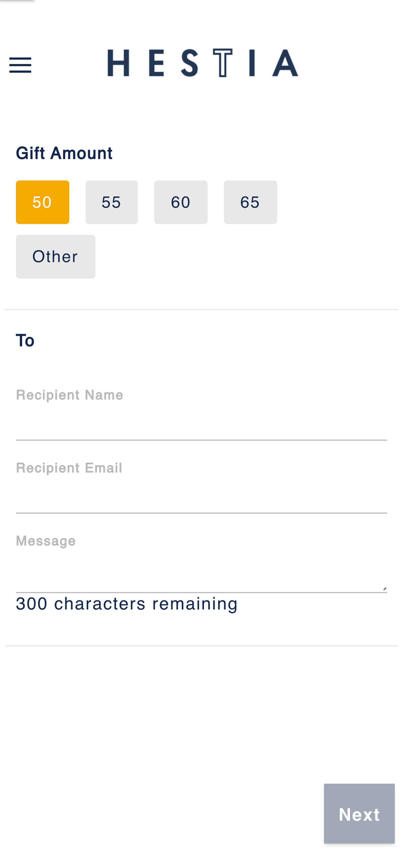Click the loading bar at top corner
The image size is (401, 868).
pos(17,1)
